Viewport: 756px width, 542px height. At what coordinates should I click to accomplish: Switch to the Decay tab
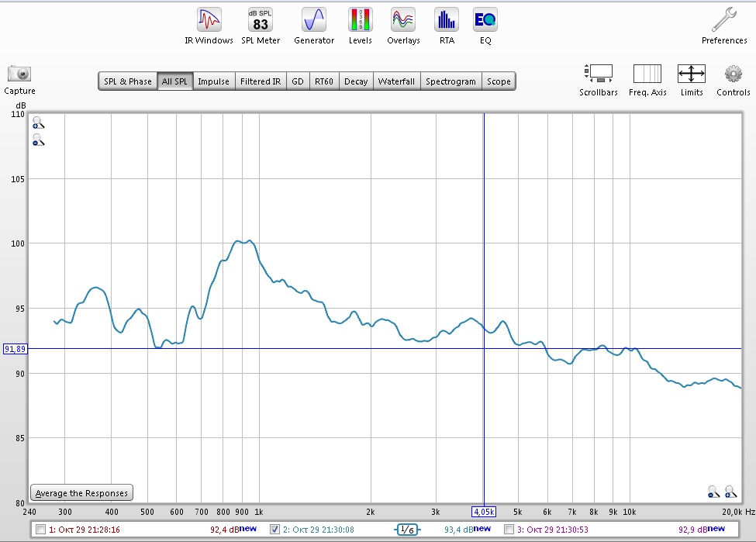tap(356, 81)
